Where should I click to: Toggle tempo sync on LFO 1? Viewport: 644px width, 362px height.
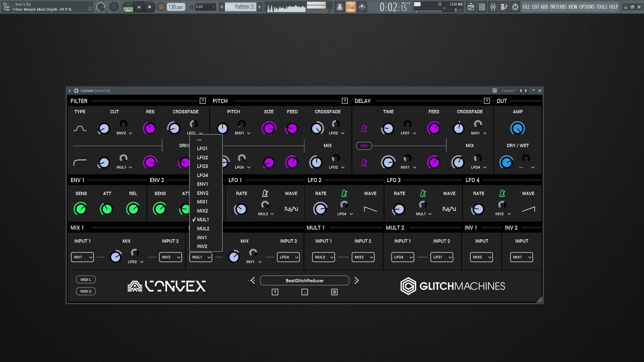coord(265,193)
